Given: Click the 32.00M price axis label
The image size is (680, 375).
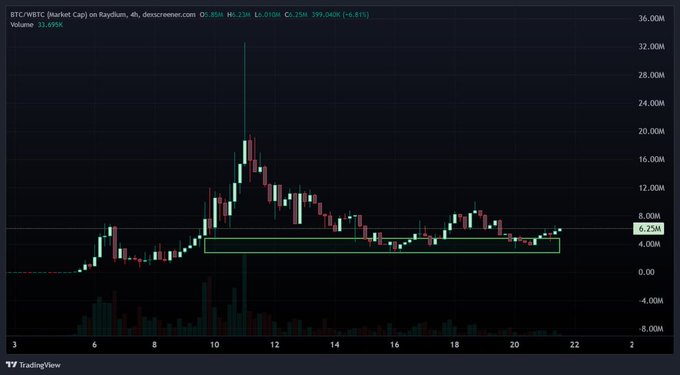Looking at the screenshot, I should (652, 47).
